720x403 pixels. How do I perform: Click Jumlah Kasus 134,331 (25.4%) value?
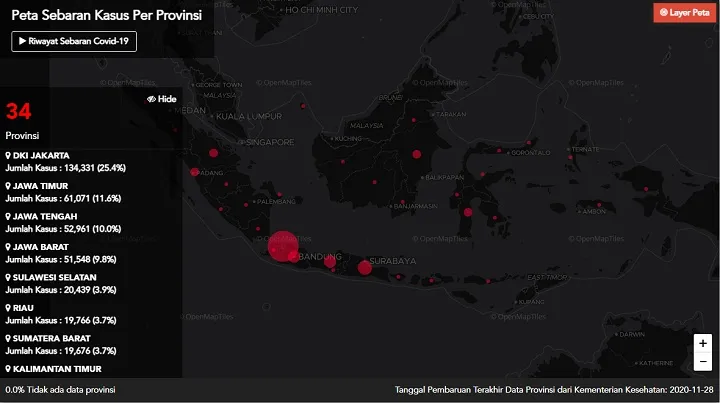point(66,168)
